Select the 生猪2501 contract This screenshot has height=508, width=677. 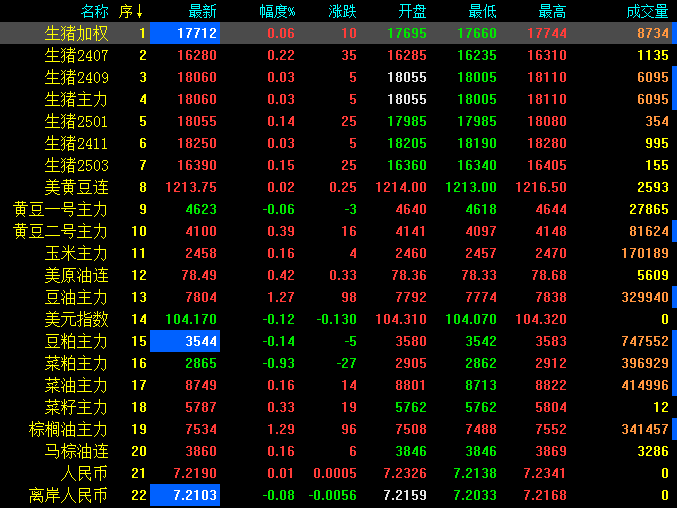pyautogui.click(x=76, y=121)
